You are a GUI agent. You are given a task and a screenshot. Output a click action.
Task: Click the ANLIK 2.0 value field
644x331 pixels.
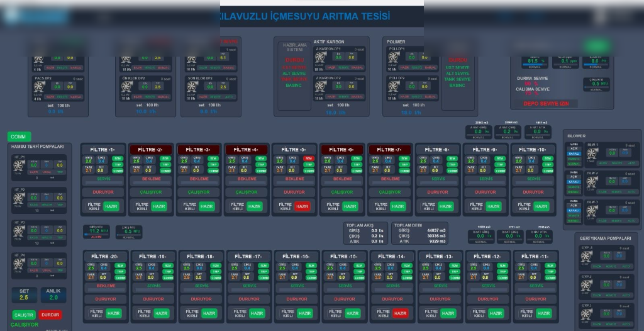(53, 295)
